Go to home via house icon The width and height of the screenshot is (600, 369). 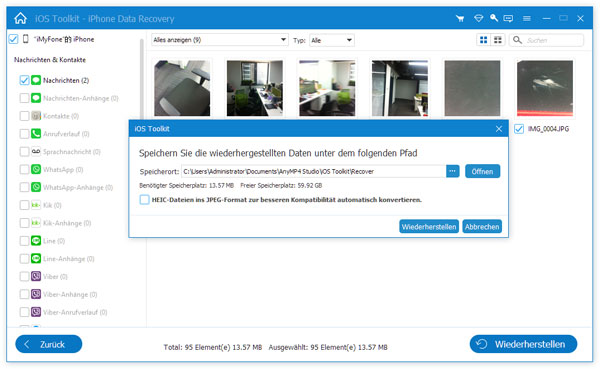click(x=20, y=18)
